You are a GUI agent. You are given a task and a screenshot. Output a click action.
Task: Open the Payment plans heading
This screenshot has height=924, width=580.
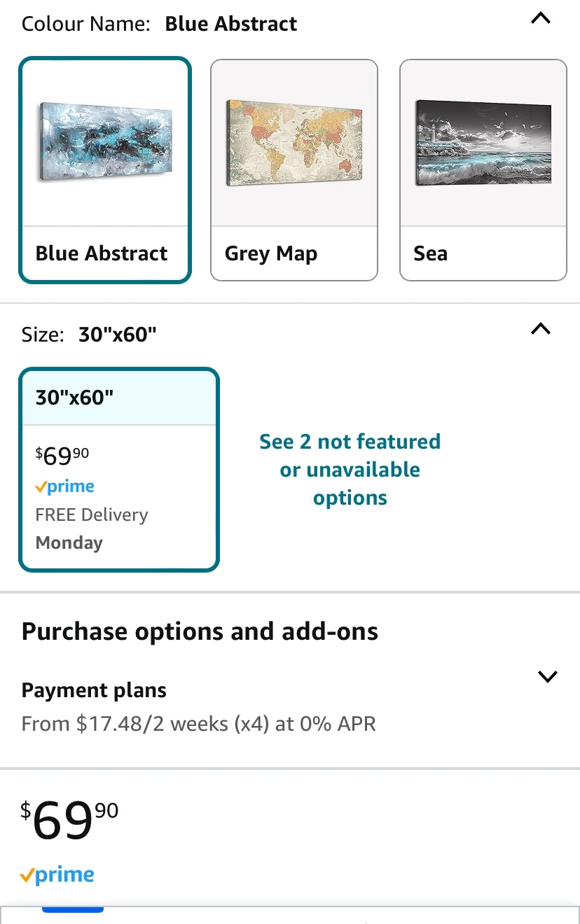pos(94,690)
